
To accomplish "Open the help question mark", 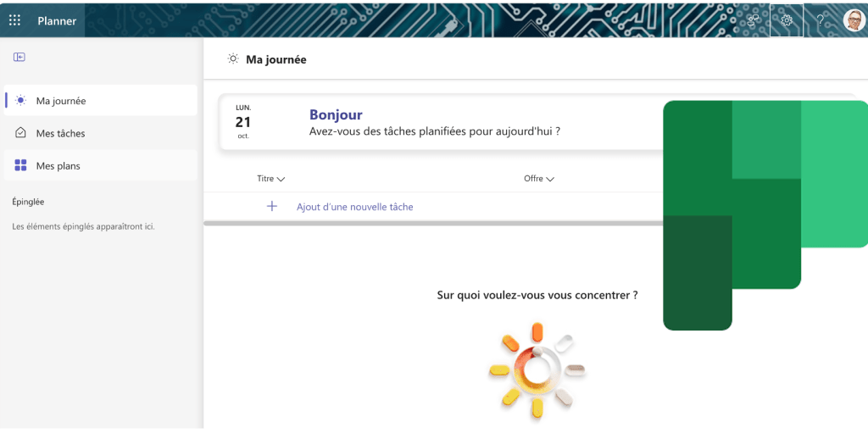I will pos(820,20).
